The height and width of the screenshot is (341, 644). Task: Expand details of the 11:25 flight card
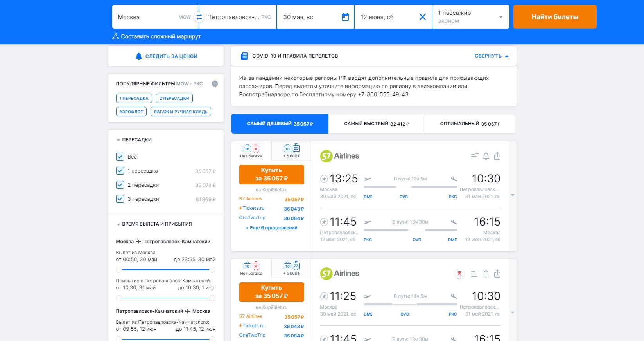[513, 313]
